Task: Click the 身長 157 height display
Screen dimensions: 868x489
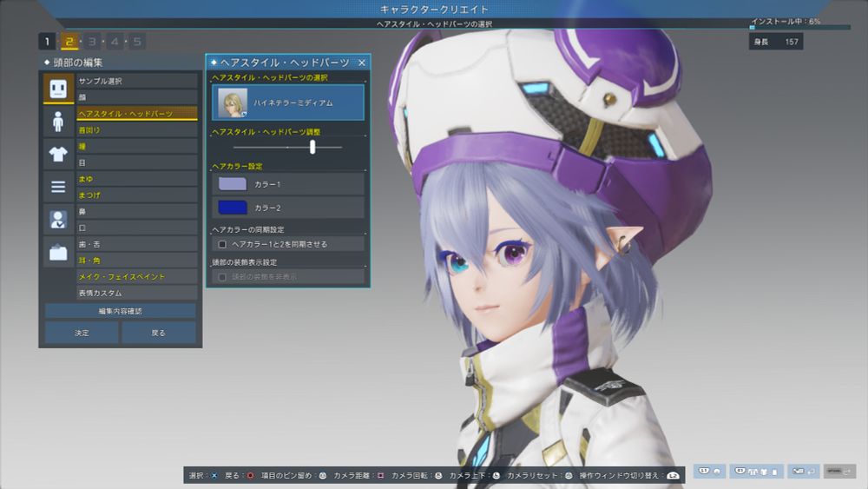Action: [x=775, y=42]
